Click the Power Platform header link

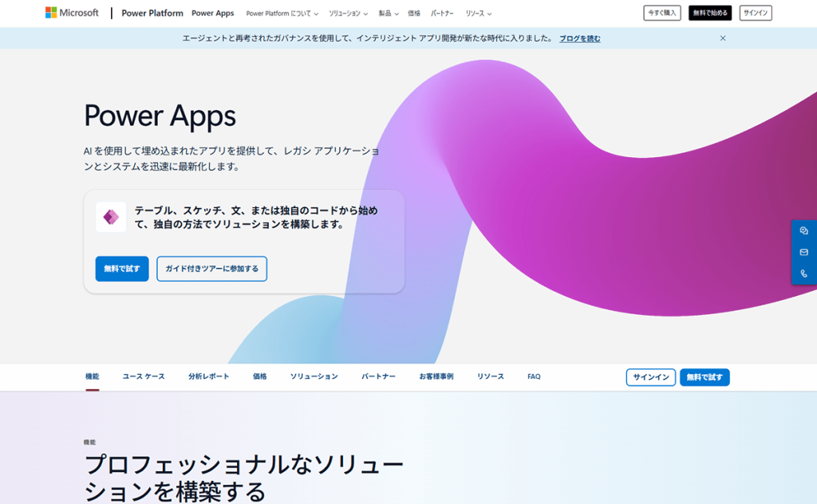[152, 13]
